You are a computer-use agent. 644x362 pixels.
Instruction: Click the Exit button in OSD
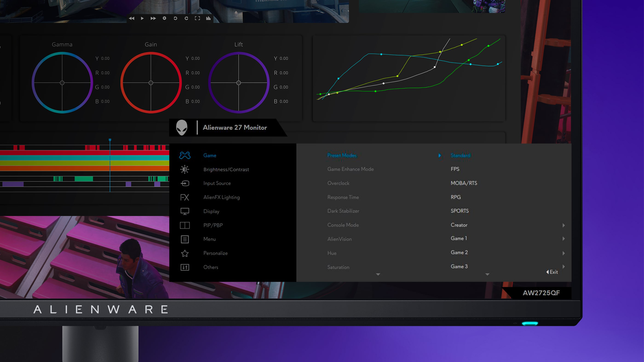tap(552, 272)
